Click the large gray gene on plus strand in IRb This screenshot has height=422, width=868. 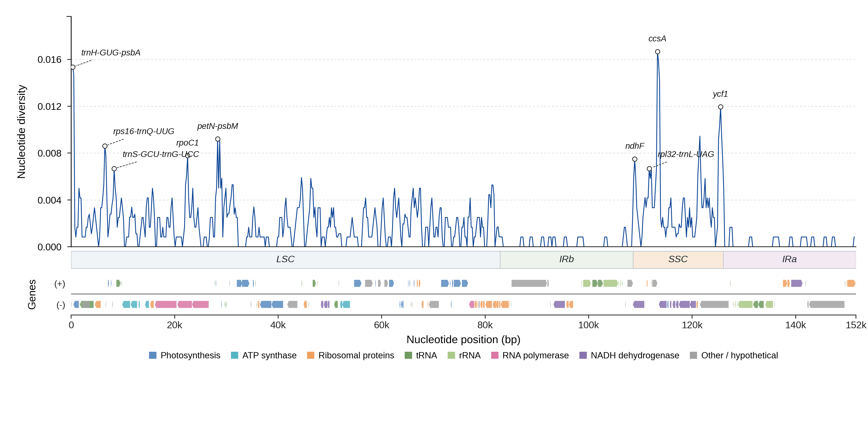(529, 284)
